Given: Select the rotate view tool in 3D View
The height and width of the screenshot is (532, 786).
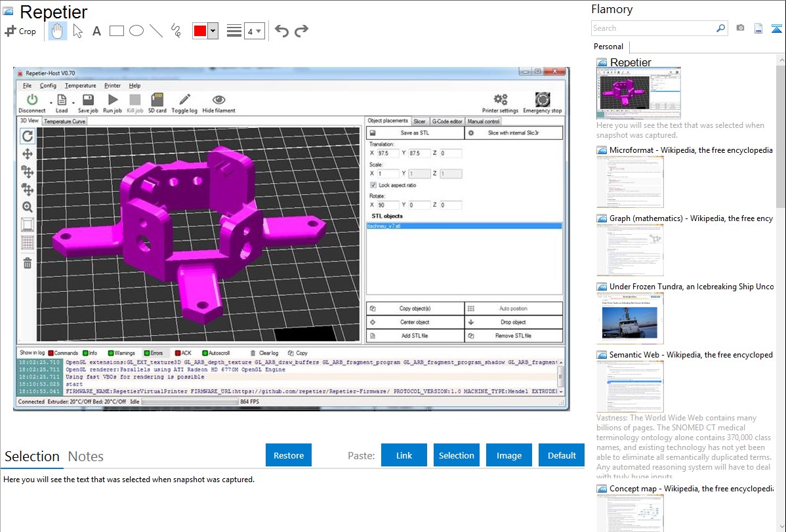Looking at the screenshot, I should coord(28,136).
